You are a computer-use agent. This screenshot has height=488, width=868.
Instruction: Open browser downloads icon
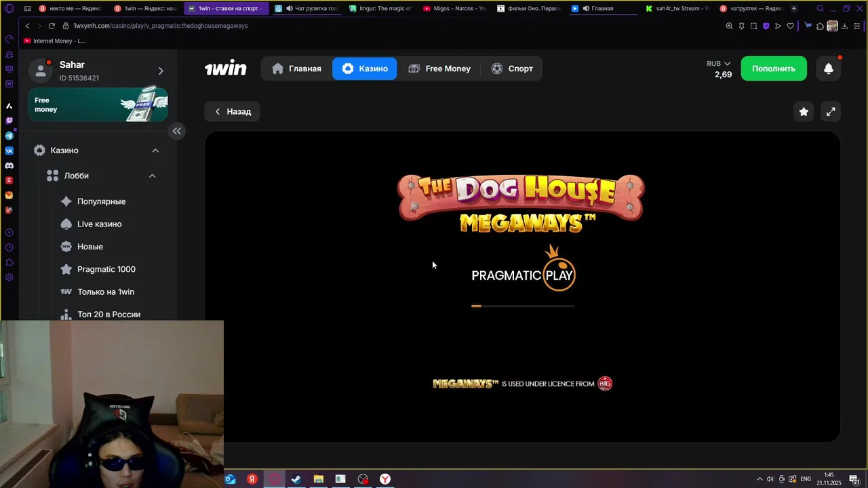point(845,26)
